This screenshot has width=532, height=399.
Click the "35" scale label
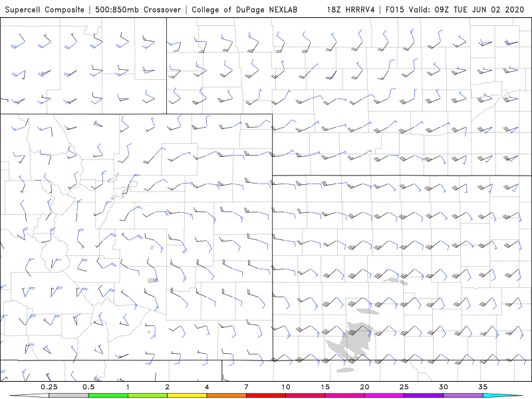[x=483, y=387]
